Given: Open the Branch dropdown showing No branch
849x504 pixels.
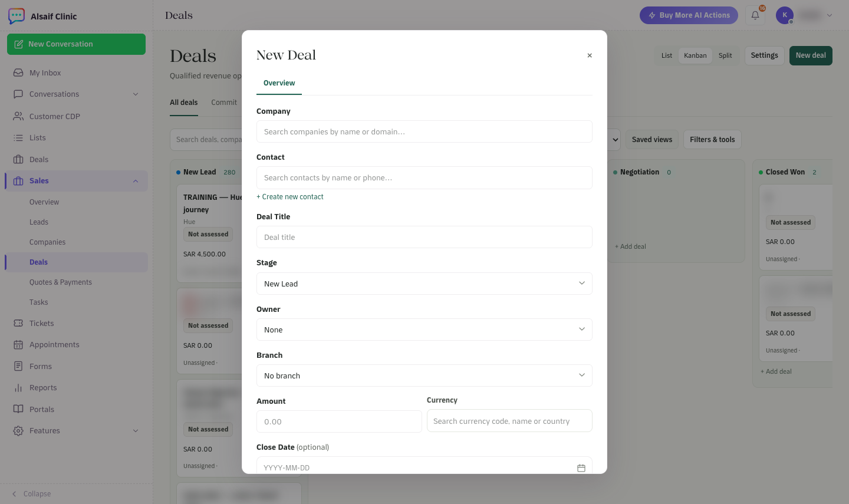Looking at the screenshot, I should pos(424,375).
